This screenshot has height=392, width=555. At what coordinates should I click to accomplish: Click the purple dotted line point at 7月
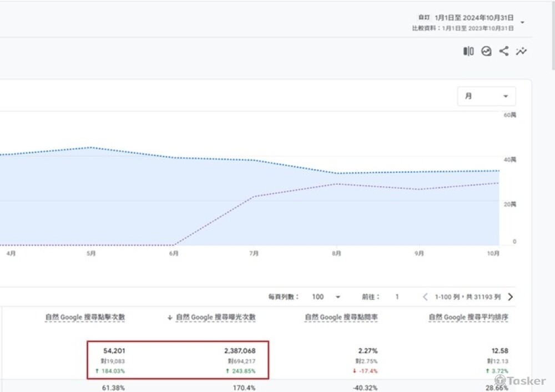click(x=254, y=197)
